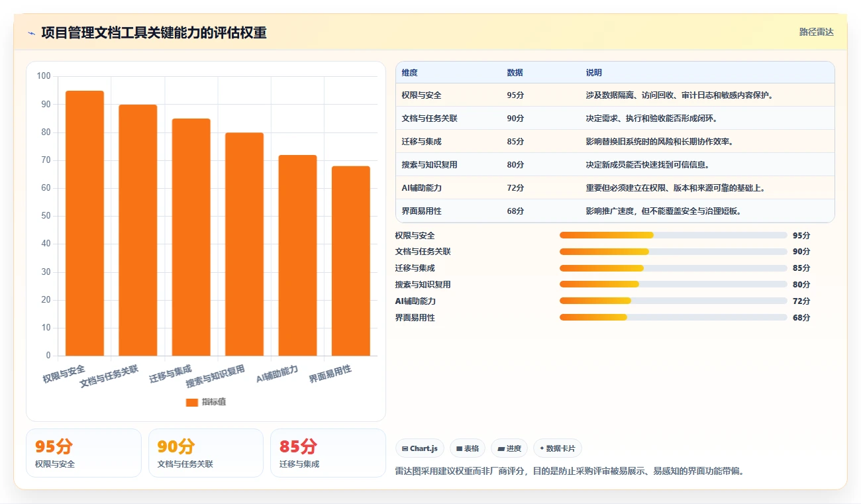Open the 85分 迁移与集成 data card
Viewport: 861px width, 504px height.
328,453
